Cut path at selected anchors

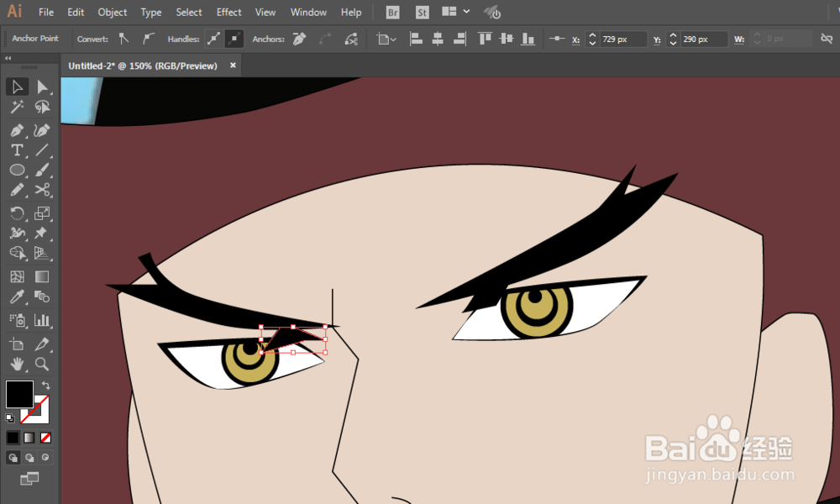click(x=351, y=39)
